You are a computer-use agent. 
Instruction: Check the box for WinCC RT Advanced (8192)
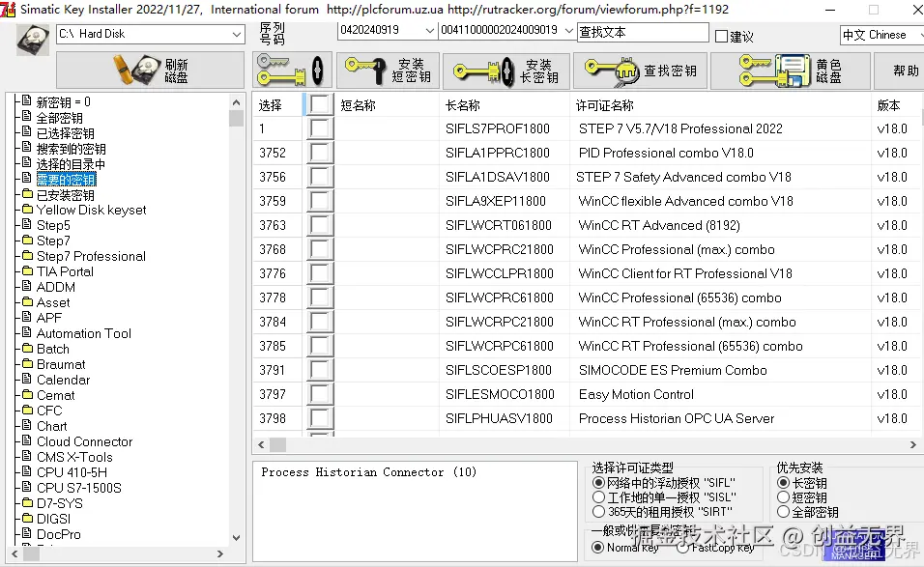point(319,225)
